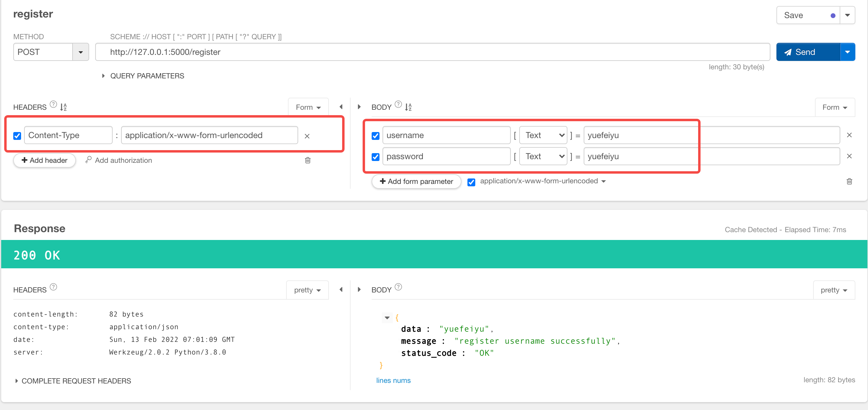The image size is (868, 410).
Task: Click the response BODY help icon
Action: click(x=398, y=287)
